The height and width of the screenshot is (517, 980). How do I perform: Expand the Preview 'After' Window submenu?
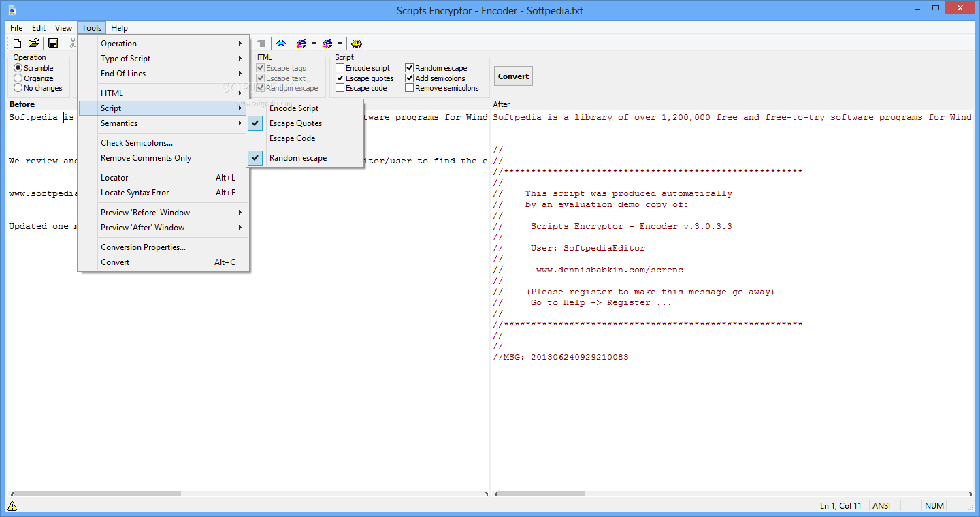point(163,228)
